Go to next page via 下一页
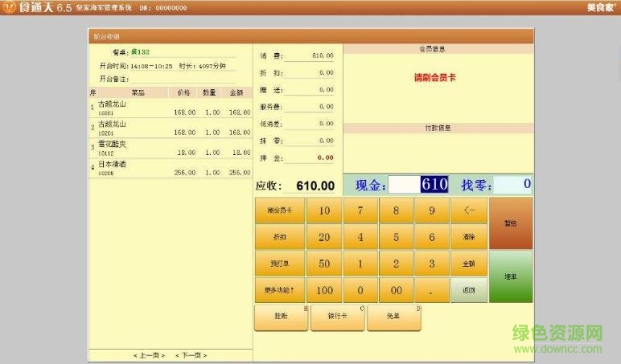Screen dimensions: 621x364 point(190,354)
